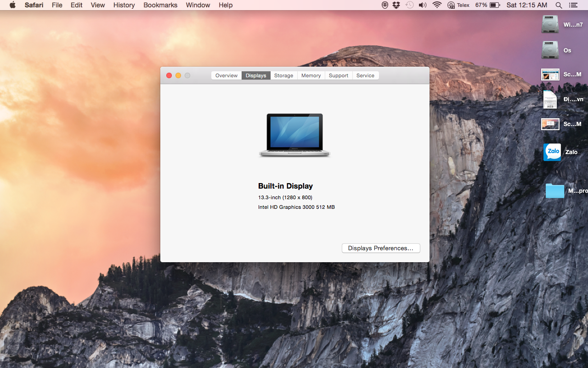The height and width of the screenshot is (368, 588).
Task: Open the volume control in menu bar
Action: [x=423, y=5]
